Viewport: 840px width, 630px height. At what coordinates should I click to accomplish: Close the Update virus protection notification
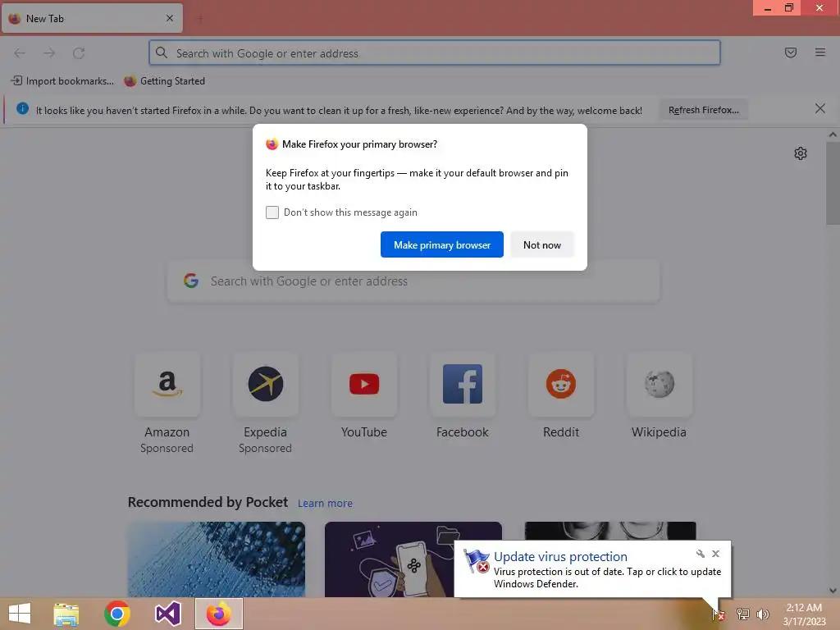[715, 554]
